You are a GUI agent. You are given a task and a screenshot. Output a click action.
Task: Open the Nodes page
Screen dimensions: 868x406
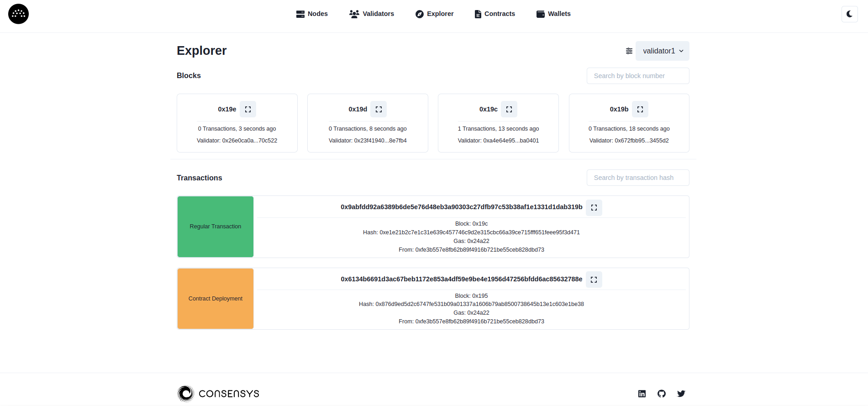pyautogui.click(x=312, y=14)
